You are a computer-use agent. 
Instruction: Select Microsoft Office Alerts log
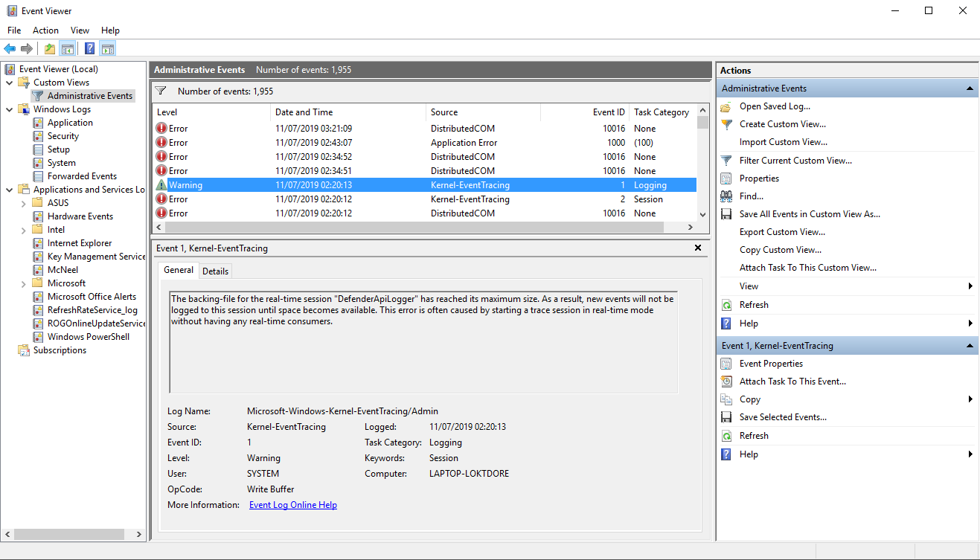92,297
